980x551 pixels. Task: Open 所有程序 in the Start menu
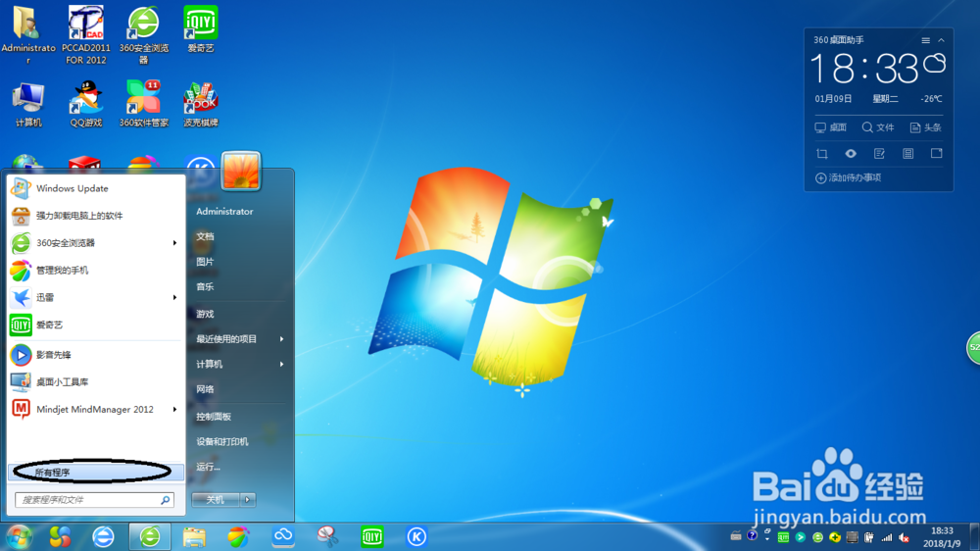[x=96, y=473]
